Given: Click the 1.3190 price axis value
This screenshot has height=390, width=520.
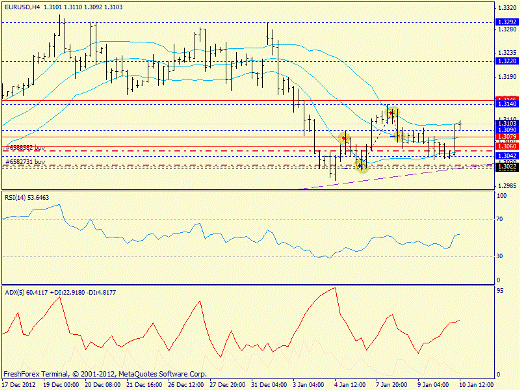Looking at the screenshot, I should click(x=507, y=77).
